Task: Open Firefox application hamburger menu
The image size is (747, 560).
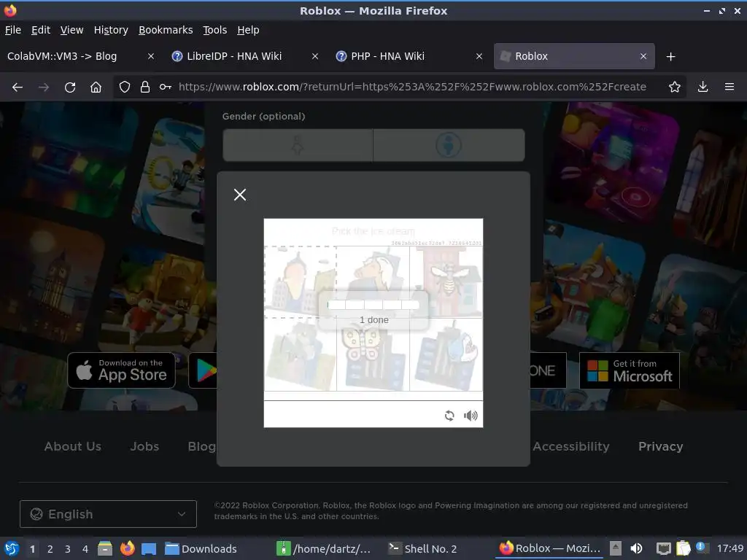Action: pos(729,87)
